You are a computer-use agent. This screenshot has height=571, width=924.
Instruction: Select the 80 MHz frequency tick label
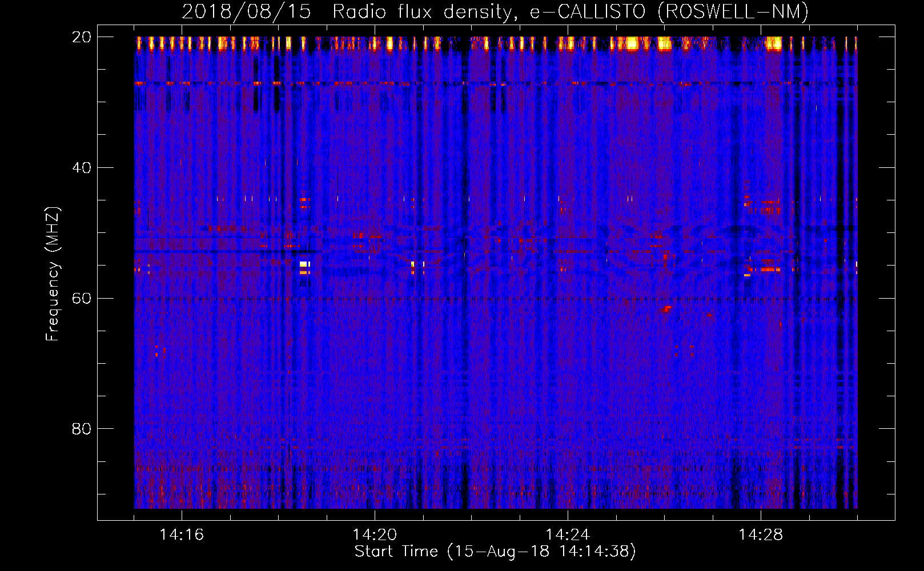[x=82, y=429]
